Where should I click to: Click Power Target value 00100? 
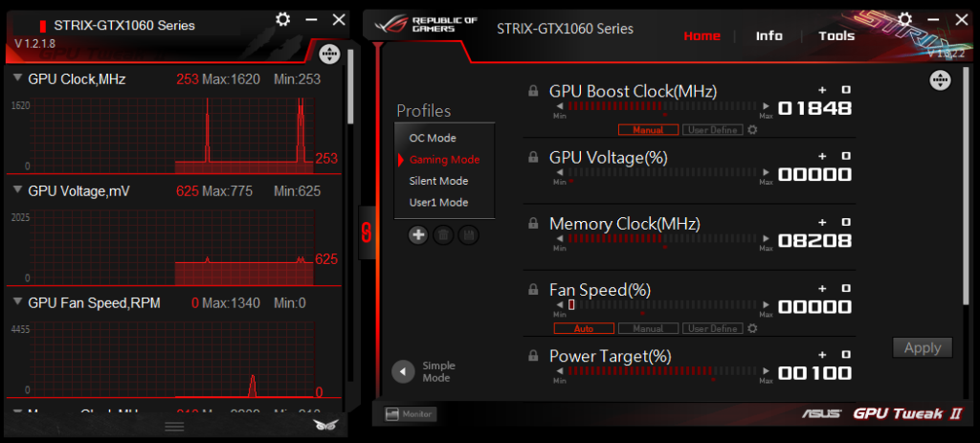pos(814,374)
